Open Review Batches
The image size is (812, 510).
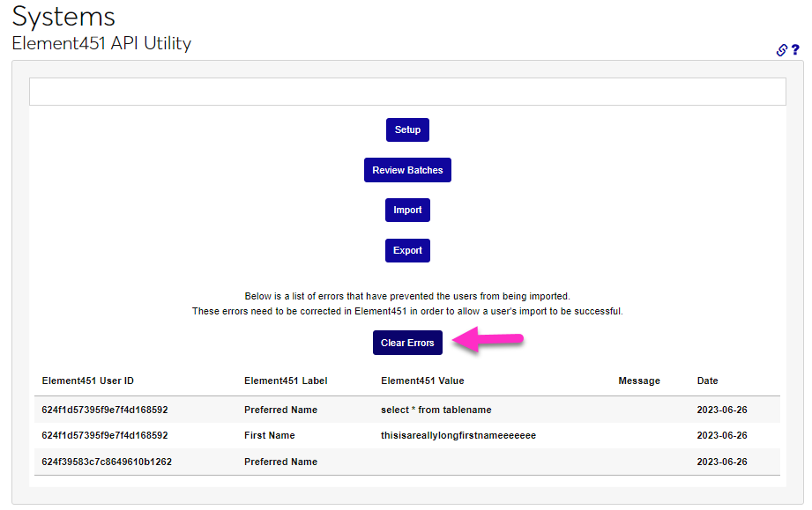point(407,170)
